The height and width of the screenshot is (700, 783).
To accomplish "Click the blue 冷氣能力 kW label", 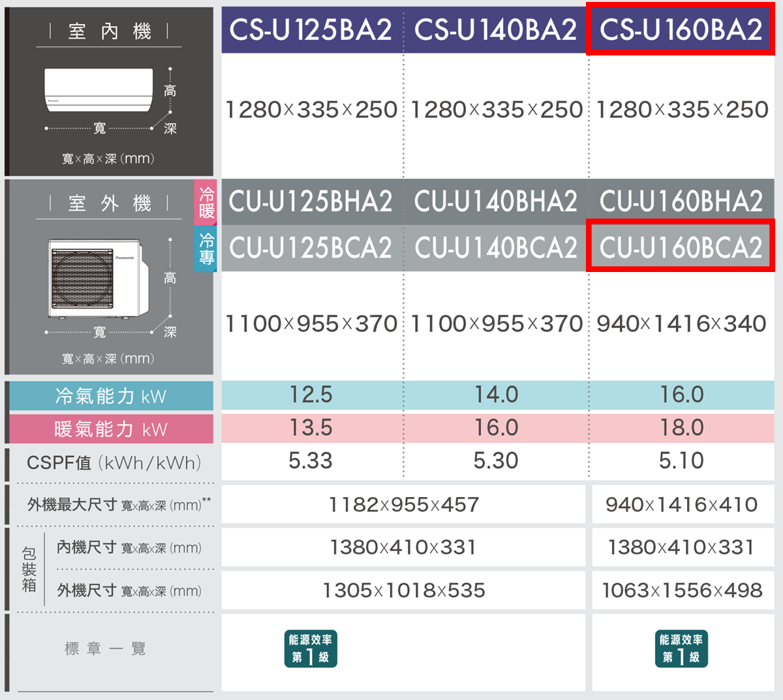I will coord(111,396).
